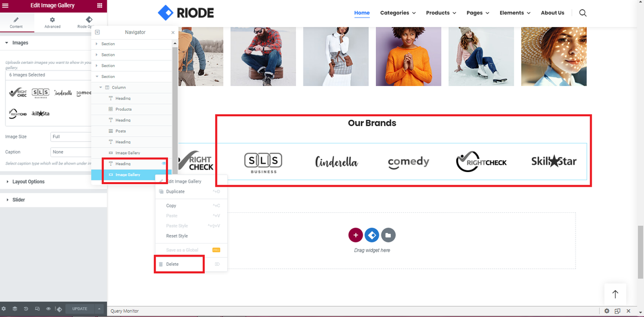Open Responsive Mode icon in bottom bar
Viewport: 644px width, 317px height.
(37, 309)
